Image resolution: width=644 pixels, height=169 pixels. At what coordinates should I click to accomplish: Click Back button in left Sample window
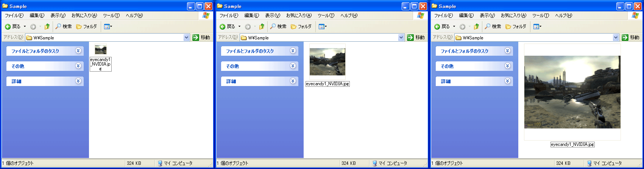(x=12, y=27)
